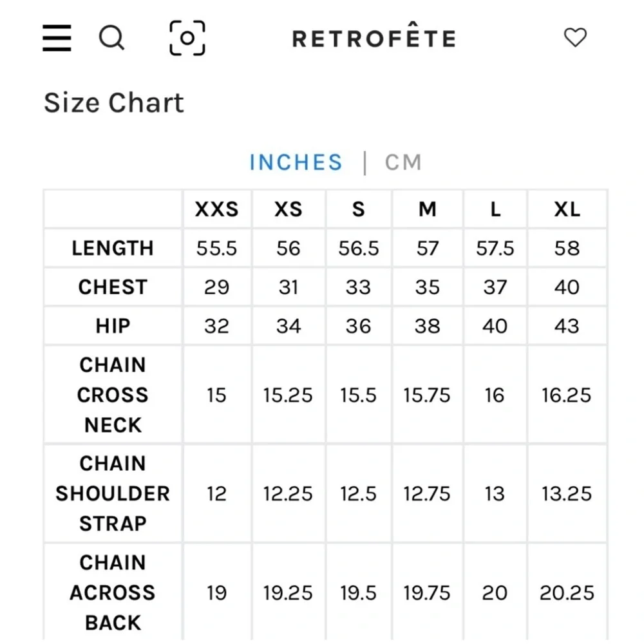This screenshot has height=644, width=644.
Task: Click the CHAIN SHOULDER STRAP row label
Action: [x=113, y=493]
